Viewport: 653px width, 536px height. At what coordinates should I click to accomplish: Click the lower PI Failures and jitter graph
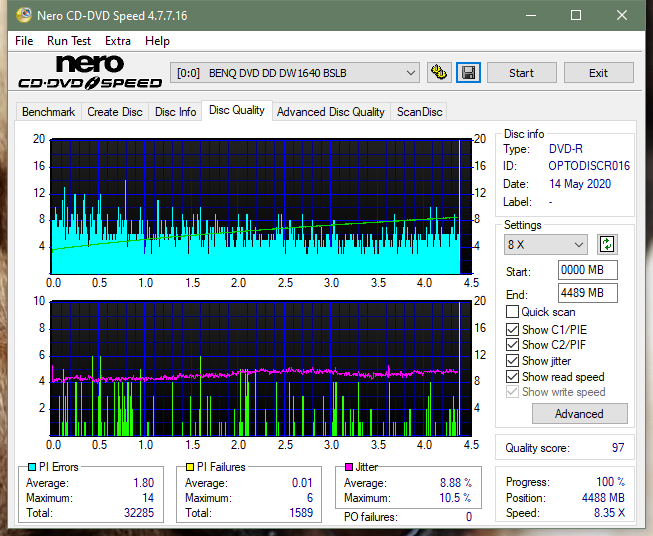(261, 369)
